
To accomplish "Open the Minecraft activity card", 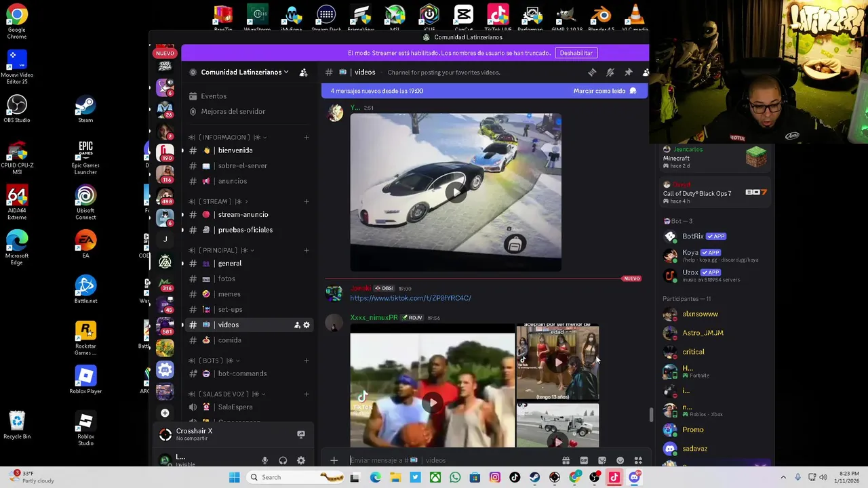I will [715, 158].
